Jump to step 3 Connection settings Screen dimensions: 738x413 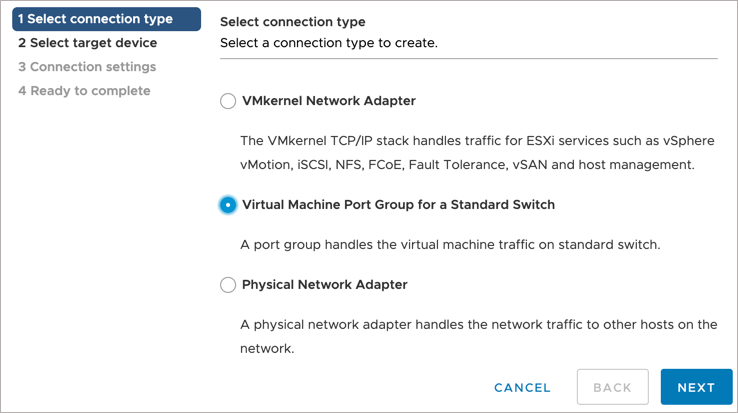click(x=87, y=67)
